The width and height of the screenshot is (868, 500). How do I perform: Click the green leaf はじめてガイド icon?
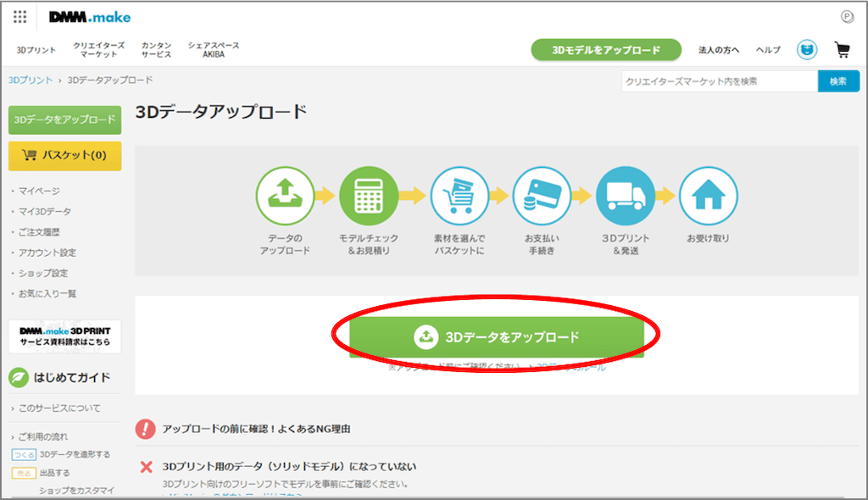pos(19,378)
